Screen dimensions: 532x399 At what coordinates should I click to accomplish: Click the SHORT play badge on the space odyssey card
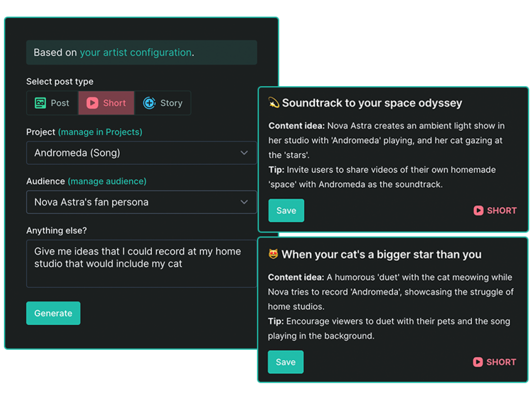click(477, 210)
